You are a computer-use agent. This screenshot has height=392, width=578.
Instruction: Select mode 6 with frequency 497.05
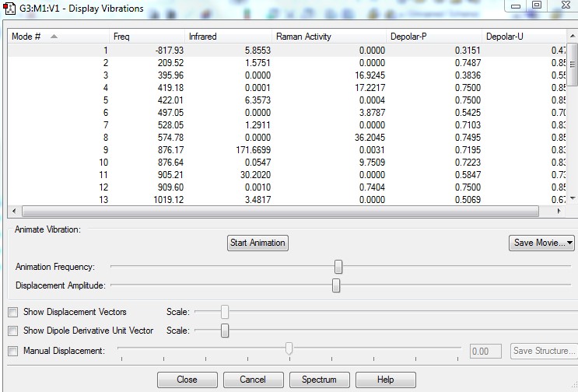(287, 113)
